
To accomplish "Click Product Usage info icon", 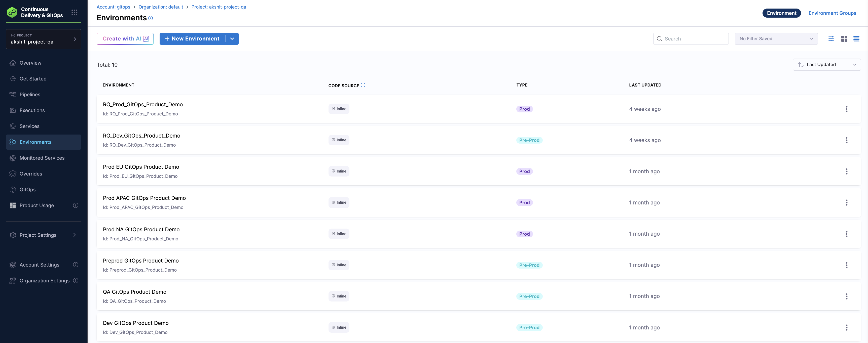I will 76,205.
